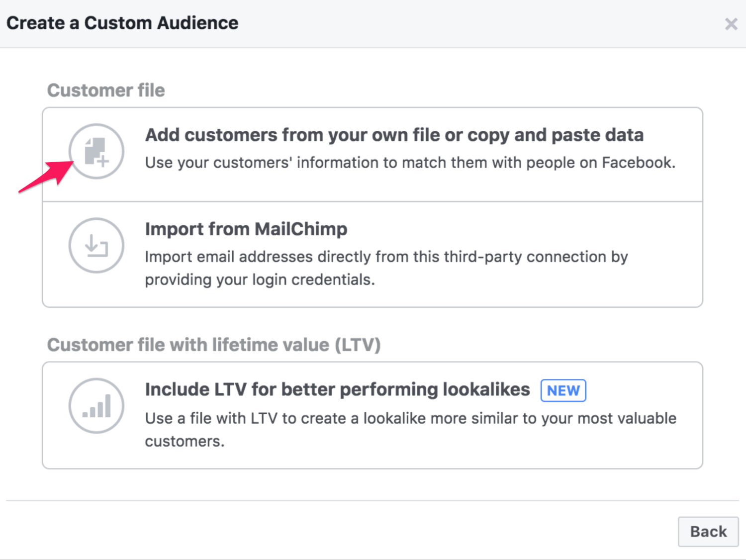Choose Import from MailChimp option
The image size is (746, 560).
pos(373,255)
